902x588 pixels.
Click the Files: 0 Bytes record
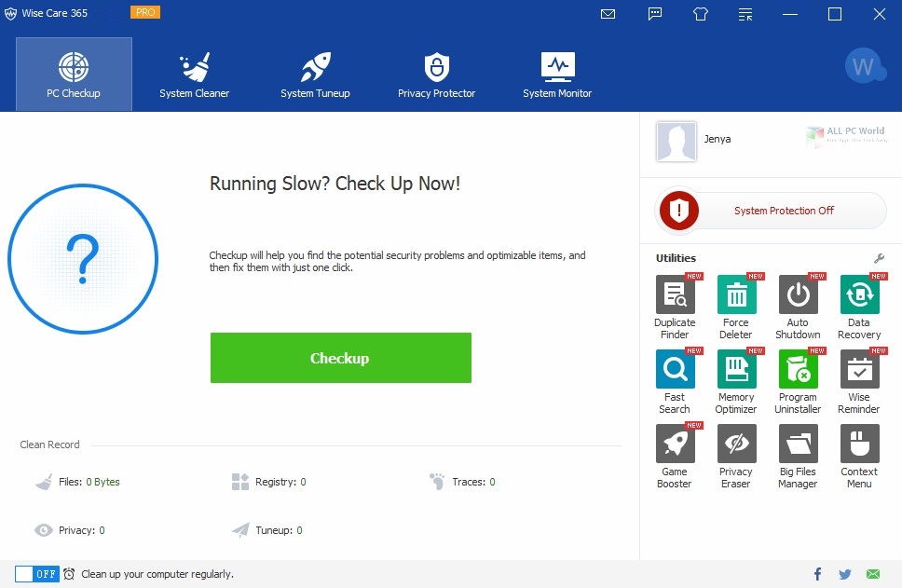tap(77, 482)
